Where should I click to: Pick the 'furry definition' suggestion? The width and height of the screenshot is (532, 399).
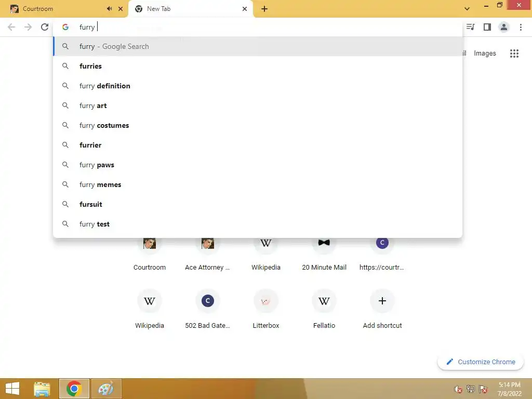[258, 86]
